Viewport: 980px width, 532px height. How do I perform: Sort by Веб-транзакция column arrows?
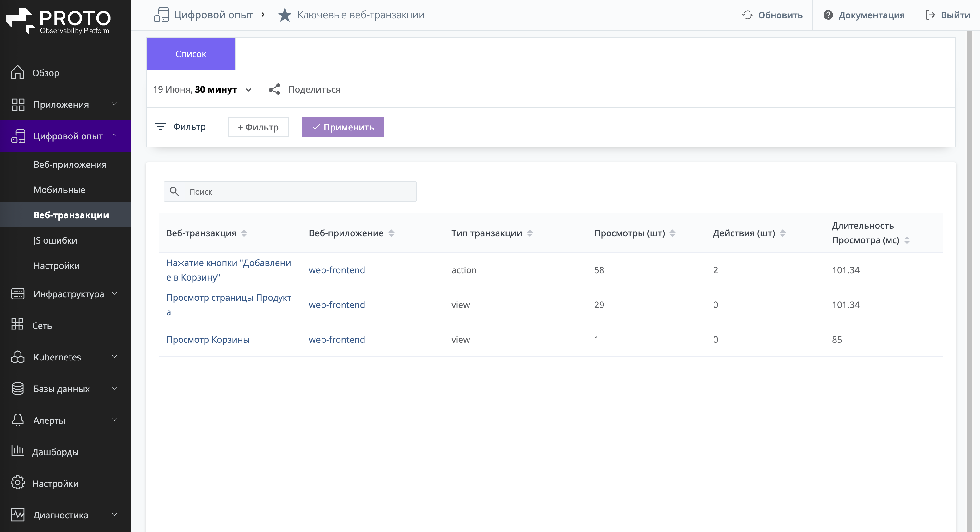pos(244,233)
